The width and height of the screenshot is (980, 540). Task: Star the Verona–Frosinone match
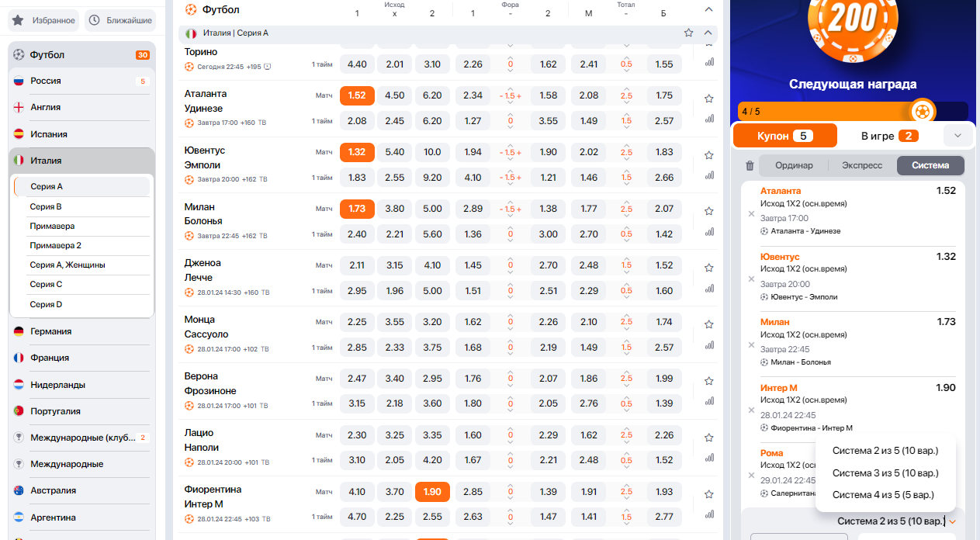[x=708, y=381]
